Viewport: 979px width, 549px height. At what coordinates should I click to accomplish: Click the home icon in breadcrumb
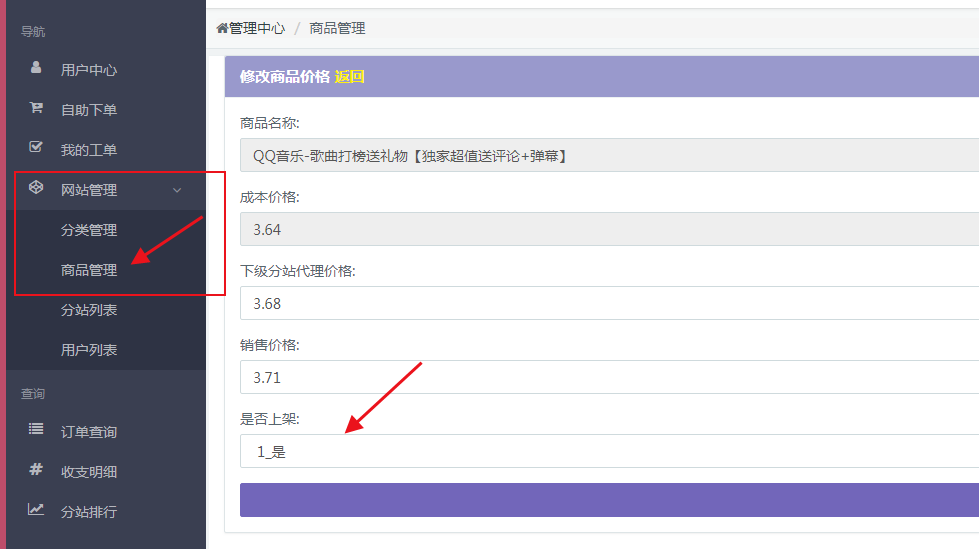pyautogui.click(x=222, y=28)
